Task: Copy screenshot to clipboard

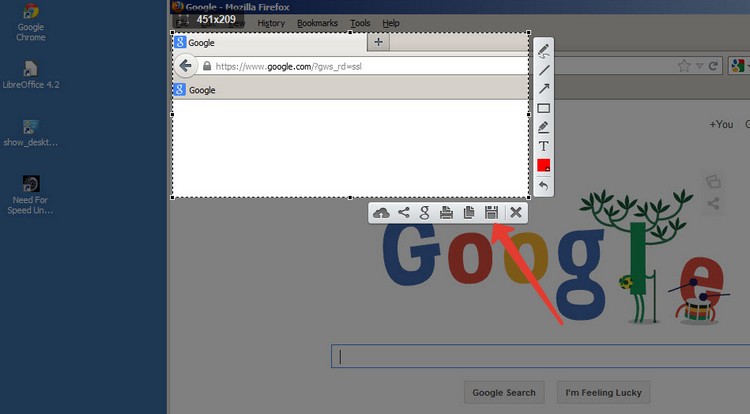Action: 469,212
